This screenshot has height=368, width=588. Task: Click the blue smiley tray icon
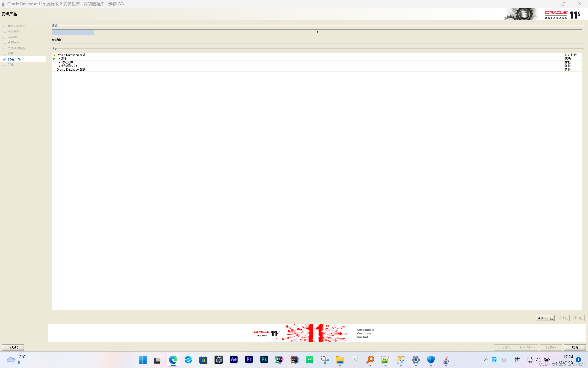494,359
